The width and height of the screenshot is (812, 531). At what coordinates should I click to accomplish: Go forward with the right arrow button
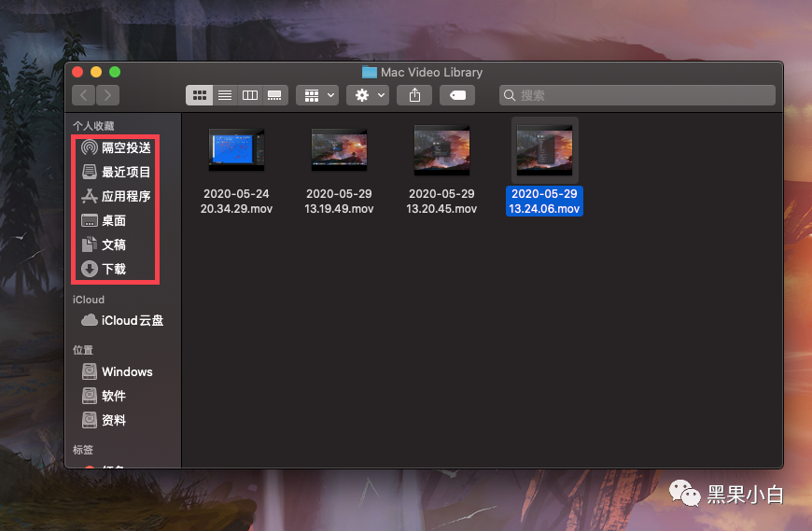(107, 95)
